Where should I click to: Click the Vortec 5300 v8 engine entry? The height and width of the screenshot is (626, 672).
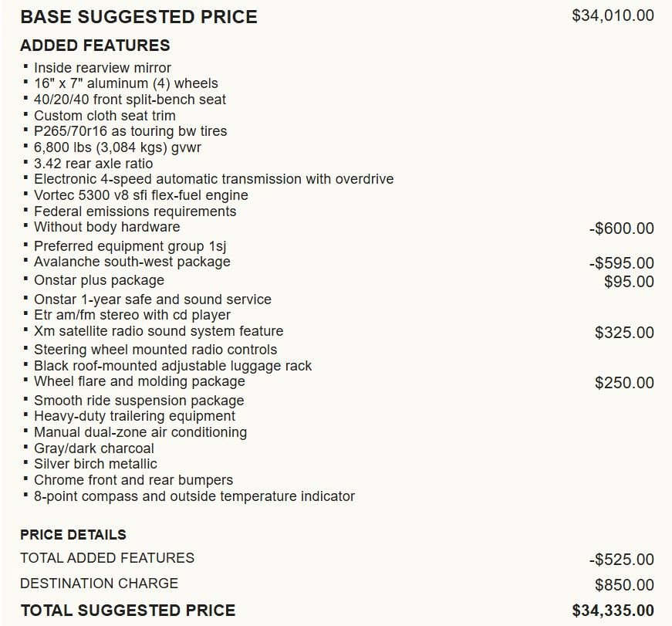click(140, 195)
